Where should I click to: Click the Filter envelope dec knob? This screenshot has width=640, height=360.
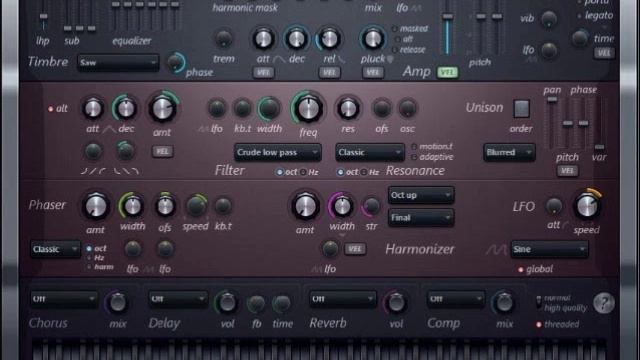click(x=125, y=109)
